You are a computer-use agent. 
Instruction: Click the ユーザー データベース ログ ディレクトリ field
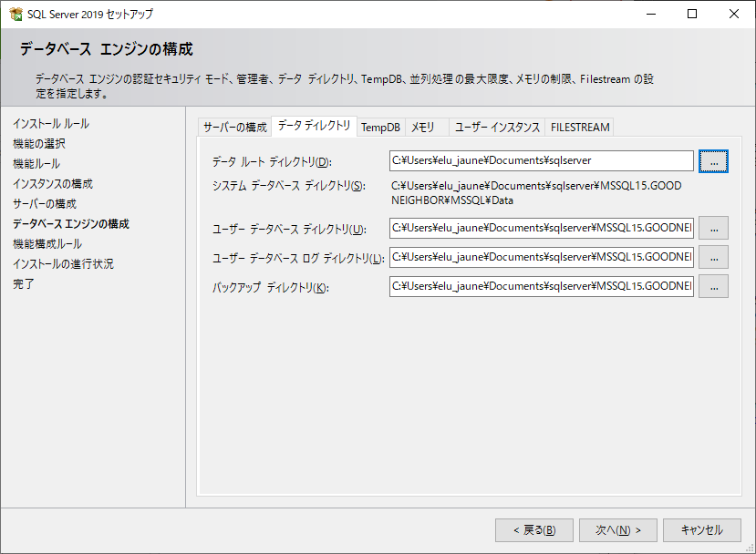[x=542, y=257]
